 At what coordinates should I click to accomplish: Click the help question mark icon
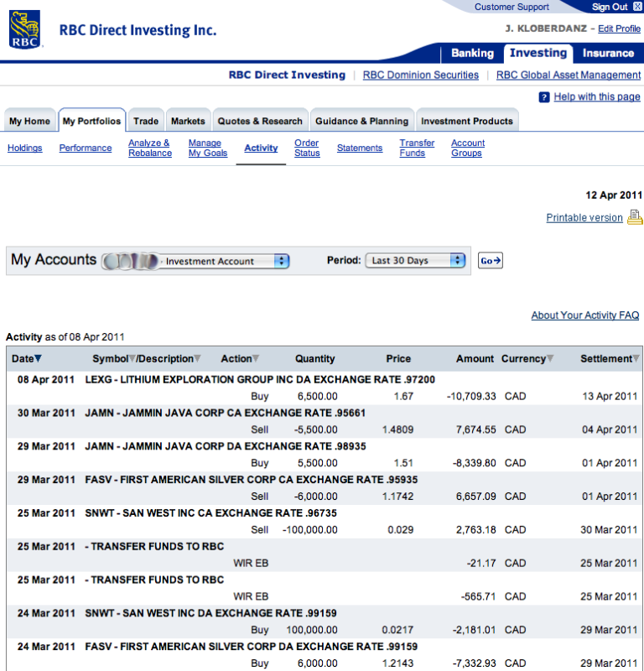pyautogui.click(x=544, y=97)
